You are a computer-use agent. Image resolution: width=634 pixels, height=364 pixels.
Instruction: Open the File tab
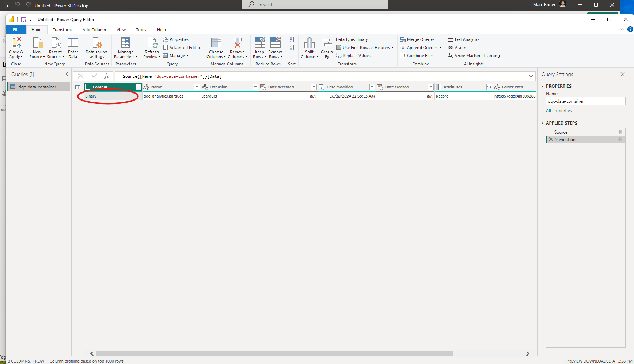tap(16, 30)
